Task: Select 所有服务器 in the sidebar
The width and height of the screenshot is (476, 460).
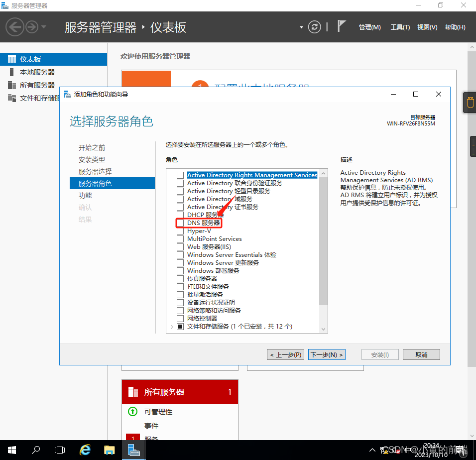Action: click(x=37, y=85)
